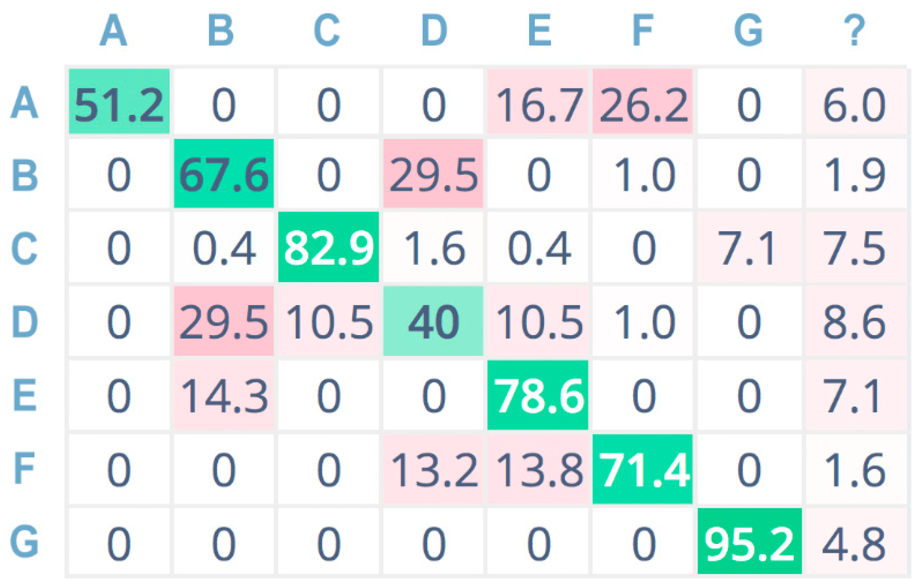
Task: Select the pink 26.2 cell
Action: (642, 102)
